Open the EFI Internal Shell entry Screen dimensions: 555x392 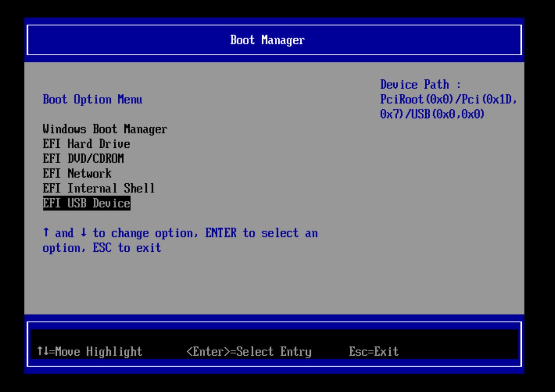pos(98,188)
